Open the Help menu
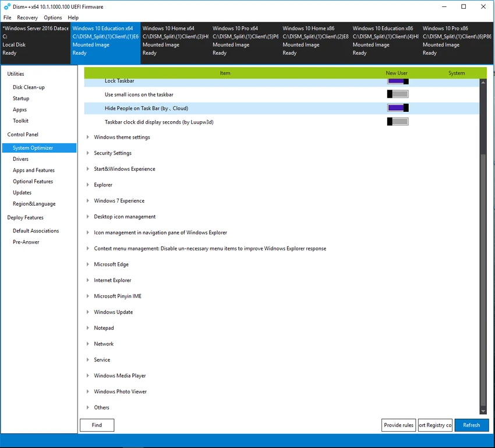The width and height of the screenshot is (495, 448). tap(73, 17)
